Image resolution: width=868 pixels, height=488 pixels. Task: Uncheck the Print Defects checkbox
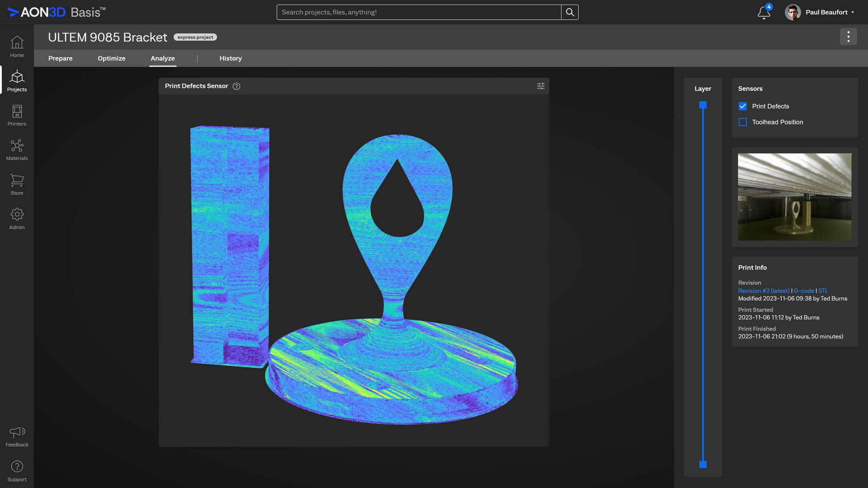tap(743, 106)
